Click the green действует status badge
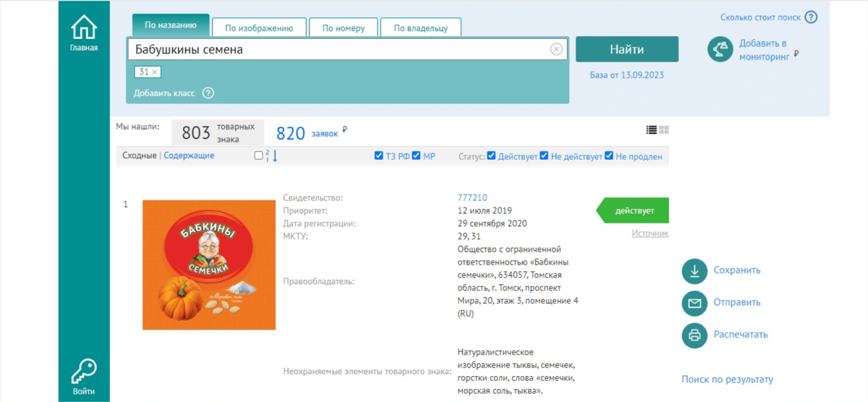This screenshot has width=868, height=402. [x=633, y=210]
